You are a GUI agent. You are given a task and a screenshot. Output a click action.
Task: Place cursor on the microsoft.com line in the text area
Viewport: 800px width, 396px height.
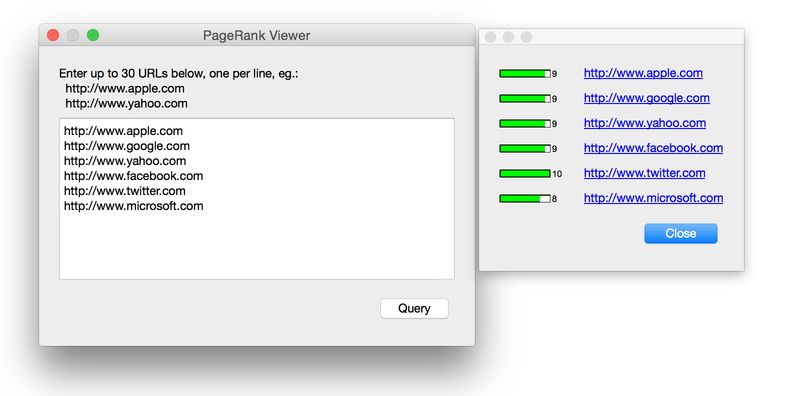[x=134, y=206]
